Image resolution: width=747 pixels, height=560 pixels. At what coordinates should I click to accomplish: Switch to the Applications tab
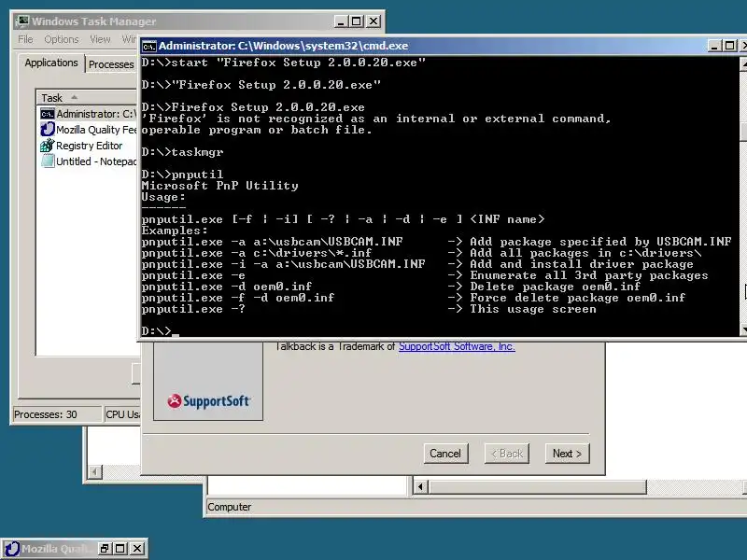click(51, 63)
